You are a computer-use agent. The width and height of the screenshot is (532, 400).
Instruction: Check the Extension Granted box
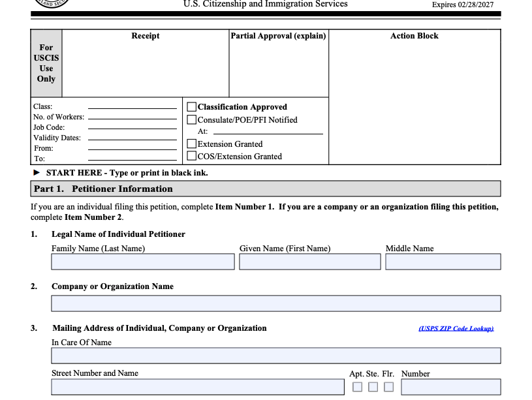192,144
